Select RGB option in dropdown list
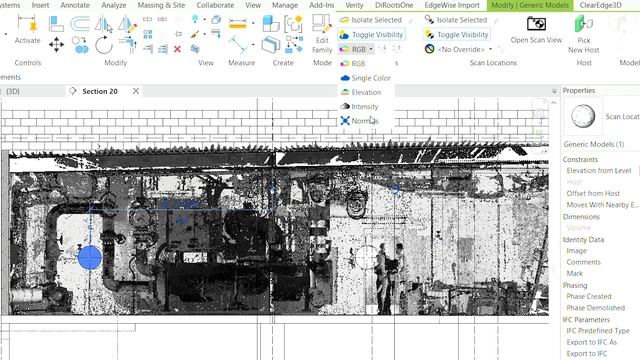Screen dimensions: 640x360 pos(353,64)
